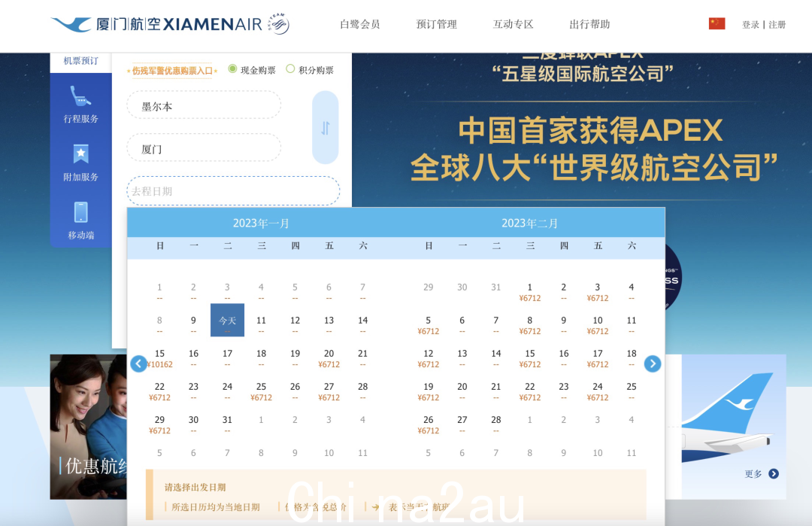Select February 8 in calendar
The image size is (812, 526).
[530, 325]
